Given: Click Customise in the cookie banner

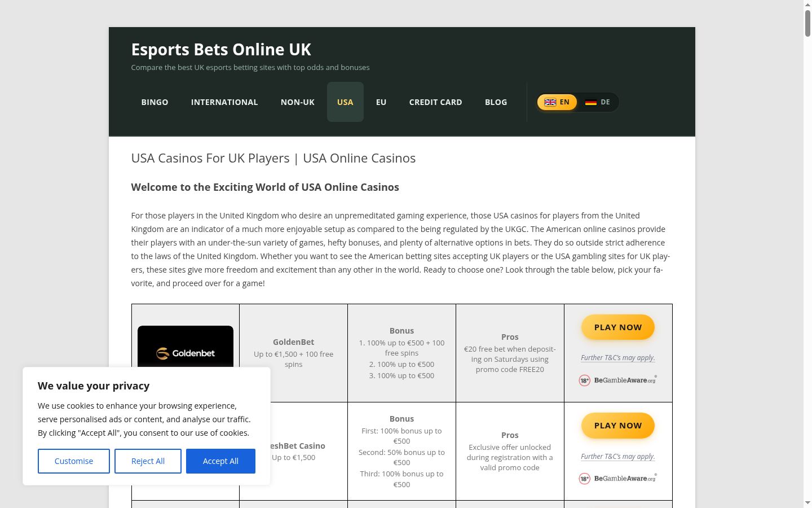Looking at the screenshot, I should (74, 461).
